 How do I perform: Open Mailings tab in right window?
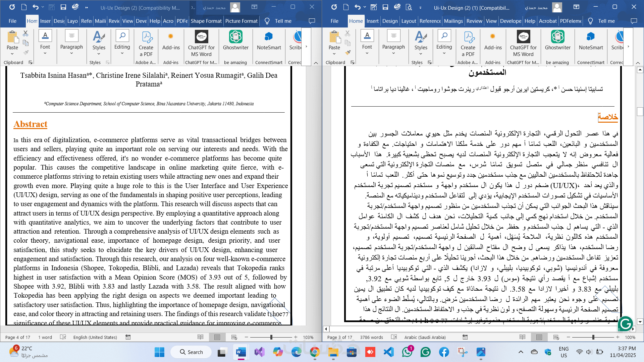pyautogui.click(x=453, y=21)
